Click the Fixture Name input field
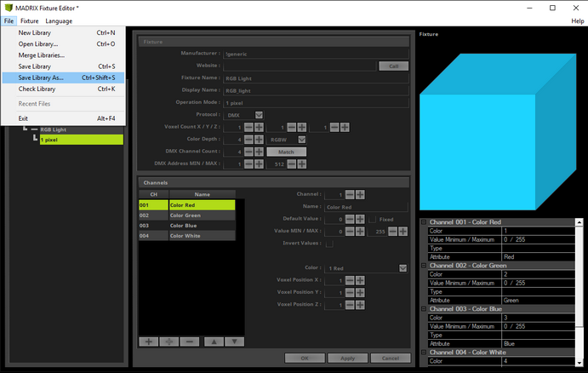 click(317, 78)
